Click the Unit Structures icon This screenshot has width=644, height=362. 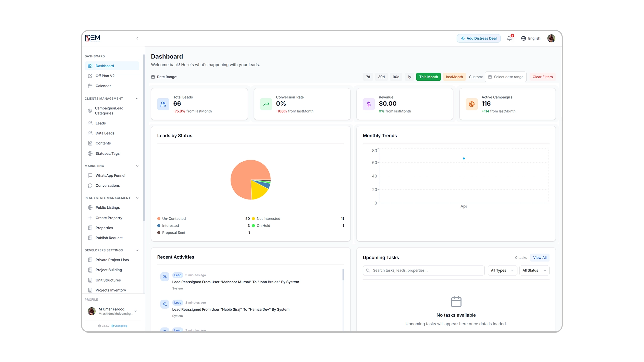click(90, 280)
